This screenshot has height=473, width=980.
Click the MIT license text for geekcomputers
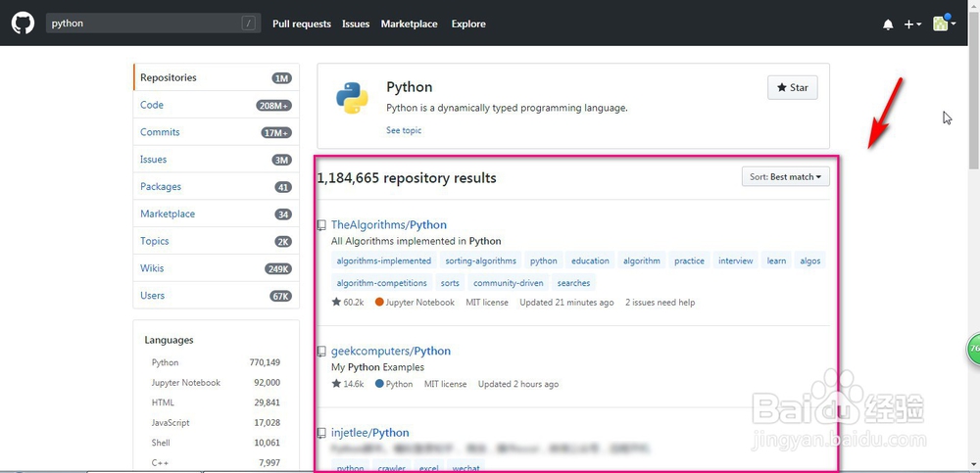point(446,384)
